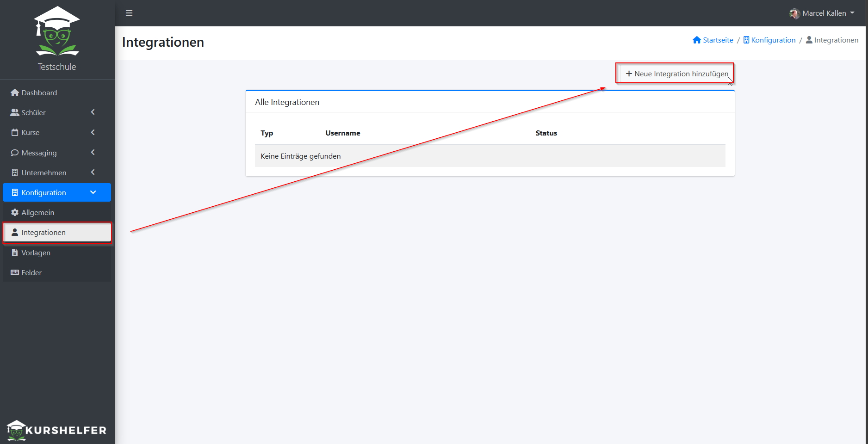Image resolution: width=868 pixels, height=444 pixels.
Task: Select the Schüler menu label
Action: (x=33, y=112)
